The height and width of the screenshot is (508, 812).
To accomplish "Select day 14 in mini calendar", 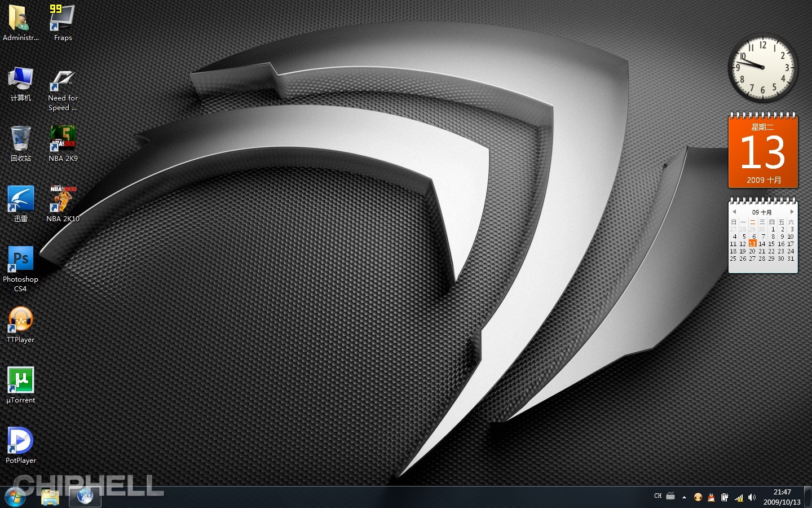I will (x=762, y=244).
